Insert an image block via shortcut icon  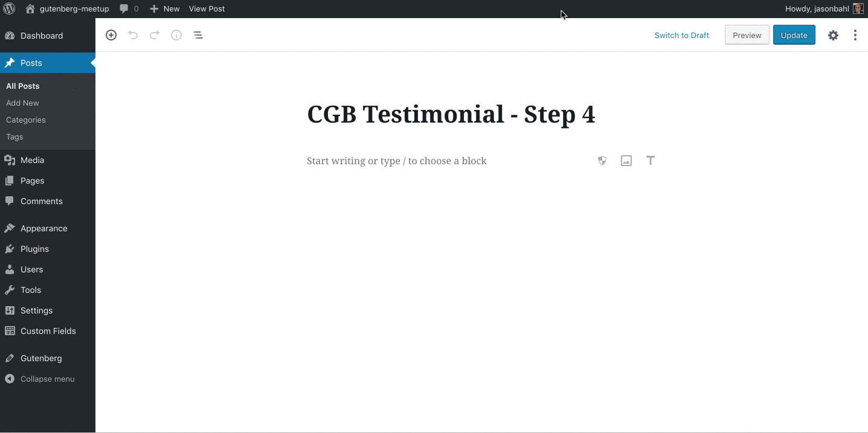626,161
